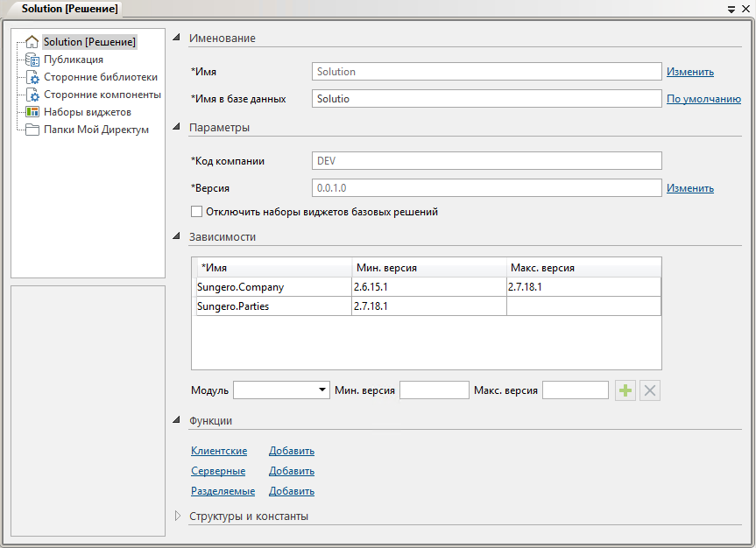This screenshot has width=756, height=548.
Task: Click into the Мин. версия input field
Action: (434, 390)
